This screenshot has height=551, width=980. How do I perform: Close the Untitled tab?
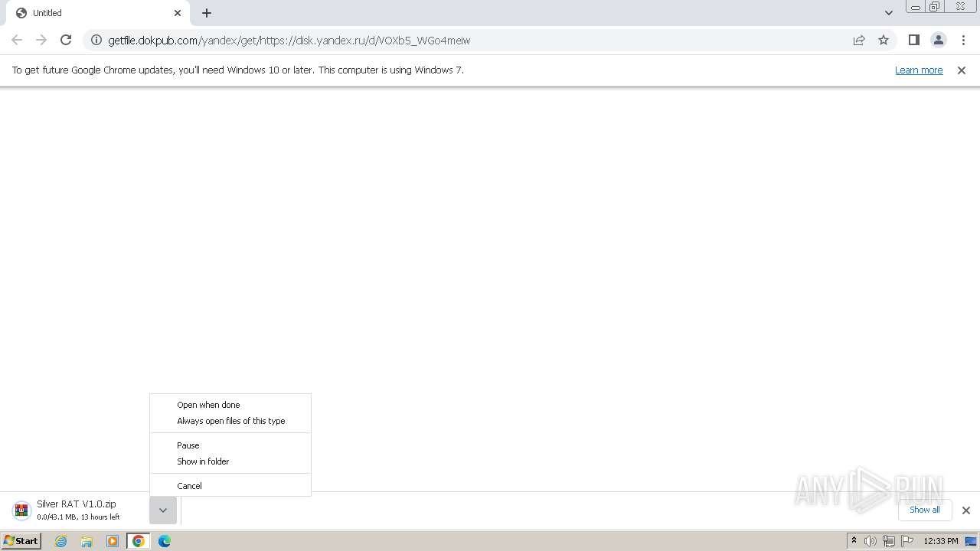[x=178, y=13]
